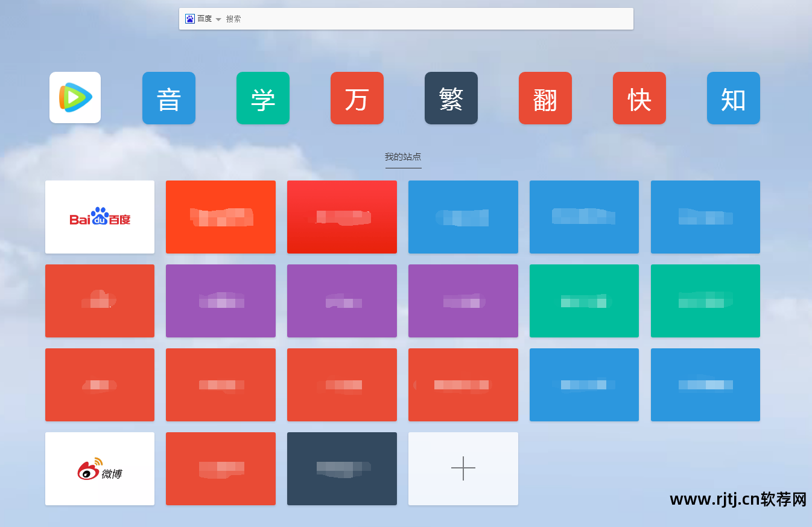
Task: Open the green 学 learning shortcut
Action: (x=263, y=98)
